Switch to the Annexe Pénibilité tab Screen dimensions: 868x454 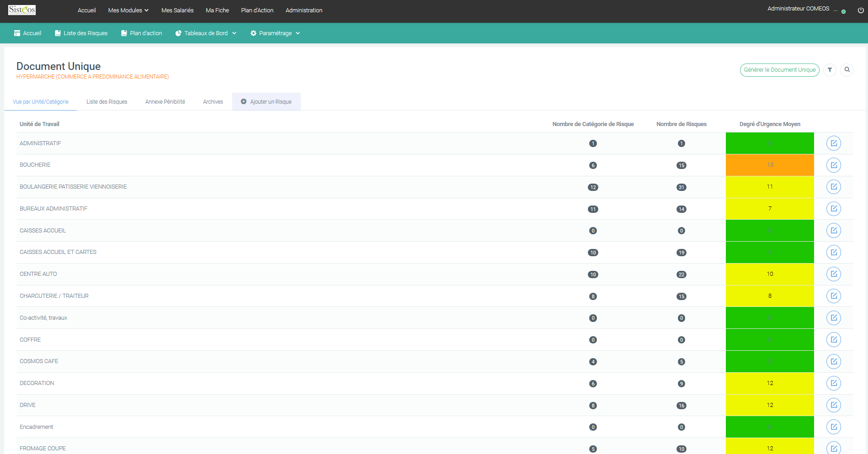pyautogui.click(x=165, y=102)
